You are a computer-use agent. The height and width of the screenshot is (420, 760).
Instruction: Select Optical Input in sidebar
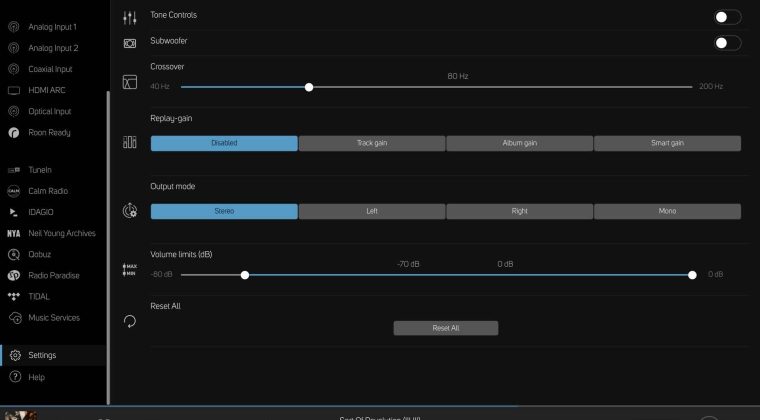tap(49, 111)
